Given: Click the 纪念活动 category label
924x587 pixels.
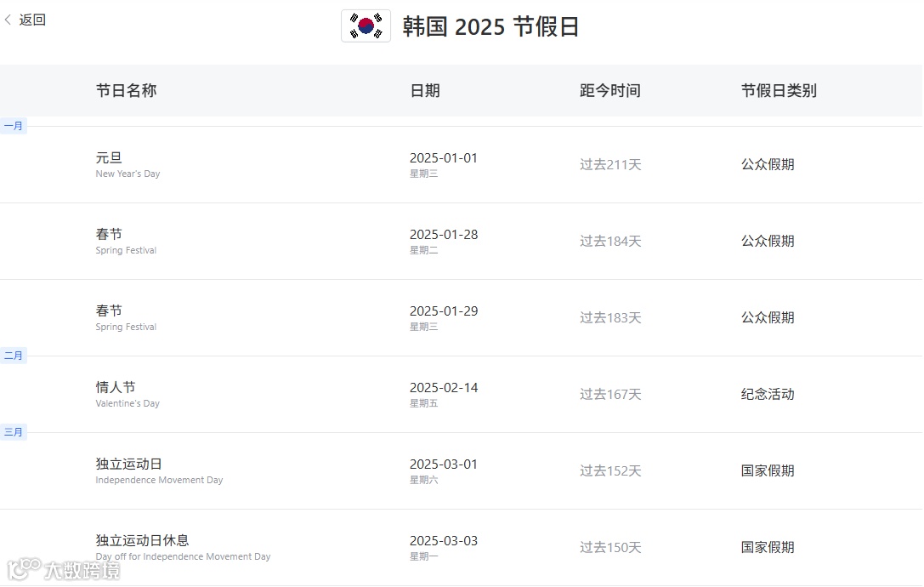Looking at the screenshot, I should click(768, 394).
